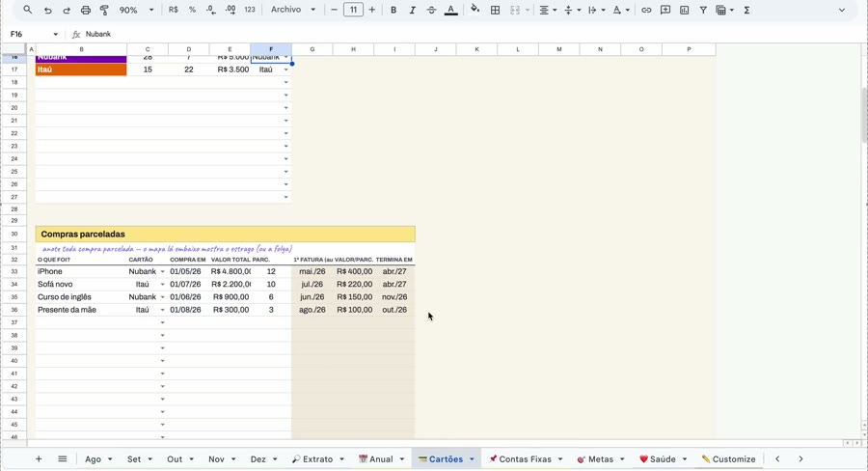Viewport: 868px width, 471px height.
Task: Expand the name box dropdown
Action: [x=55, y=35]
